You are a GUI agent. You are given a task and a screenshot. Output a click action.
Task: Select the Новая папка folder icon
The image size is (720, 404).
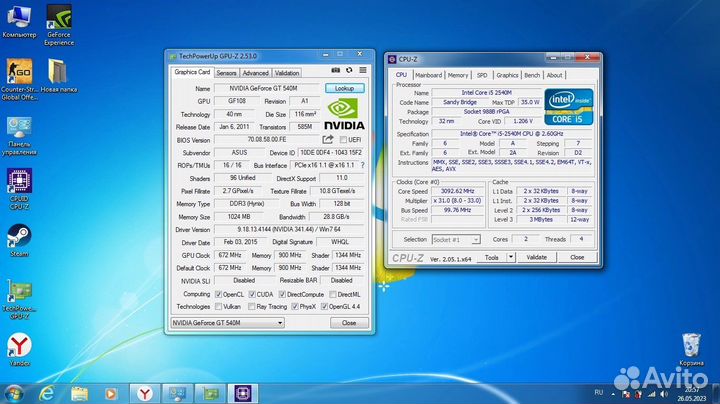59,76
